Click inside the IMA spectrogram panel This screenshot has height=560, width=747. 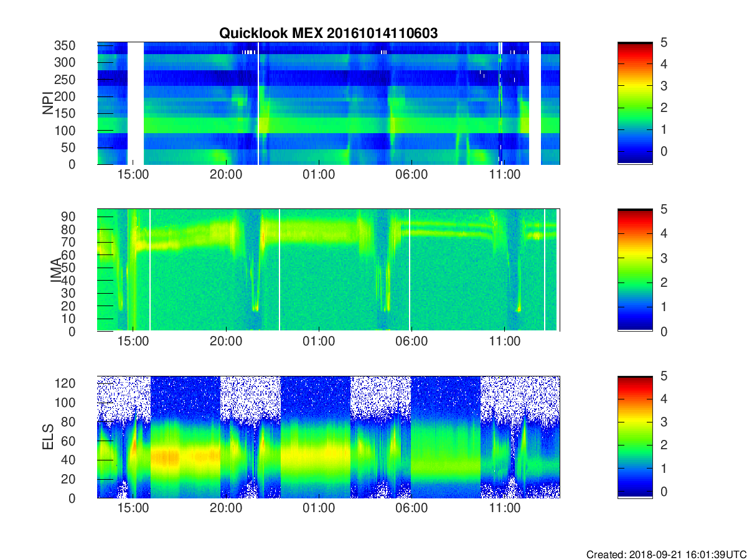328,270
